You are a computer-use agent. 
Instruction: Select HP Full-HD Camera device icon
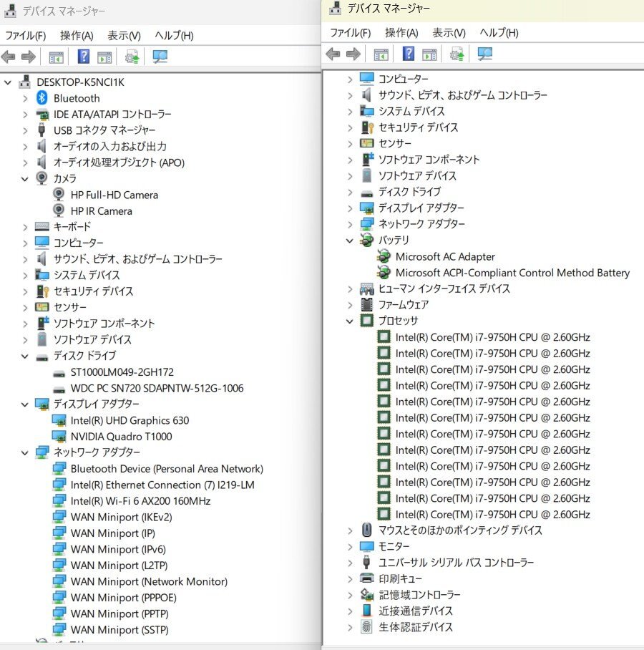tap(59, 195)
